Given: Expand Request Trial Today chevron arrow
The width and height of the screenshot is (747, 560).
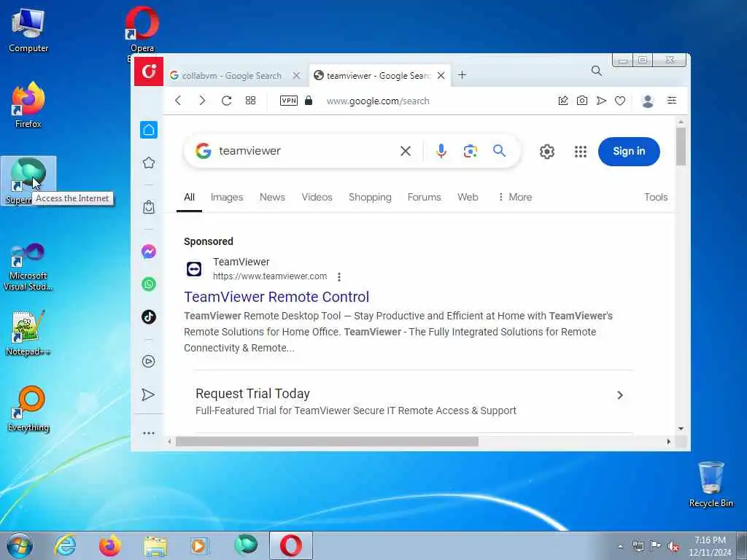Looking at the screenshot, I should coord(620,395).
